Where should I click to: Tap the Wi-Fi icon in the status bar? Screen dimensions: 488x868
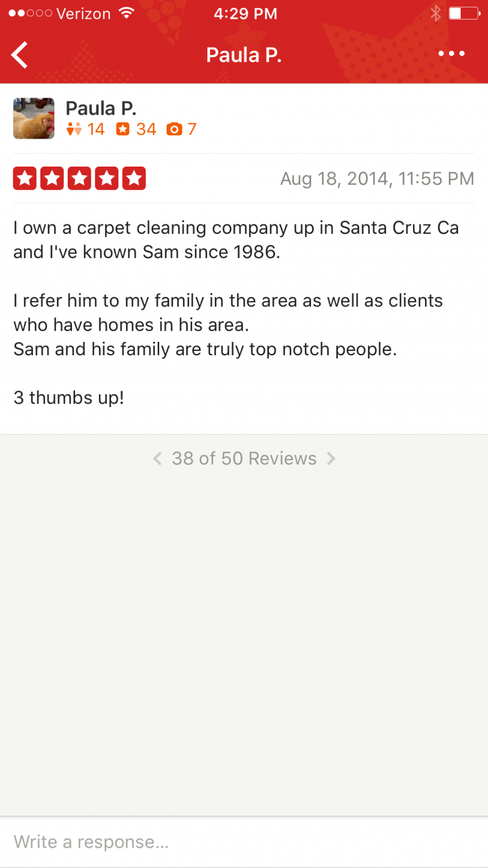point(127,13)
